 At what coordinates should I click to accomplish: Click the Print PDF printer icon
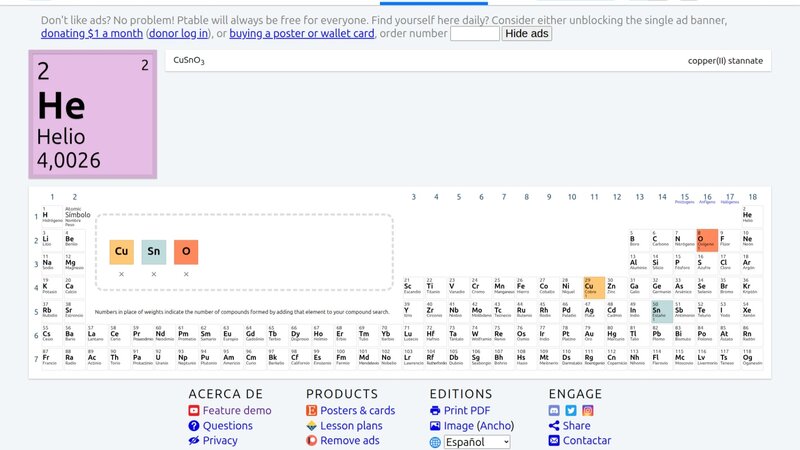[x=435, y=410]
